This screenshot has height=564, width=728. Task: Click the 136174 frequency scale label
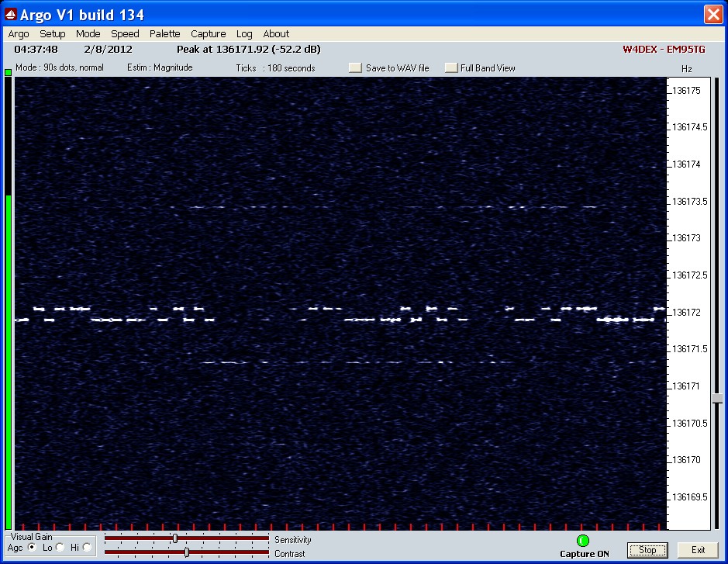click(686, 164)
